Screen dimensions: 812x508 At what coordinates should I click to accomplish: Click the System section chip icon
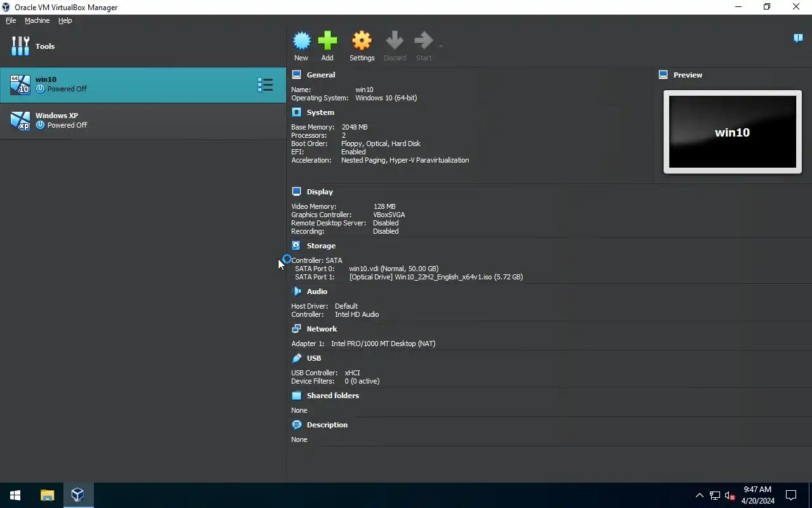[296, 112]
